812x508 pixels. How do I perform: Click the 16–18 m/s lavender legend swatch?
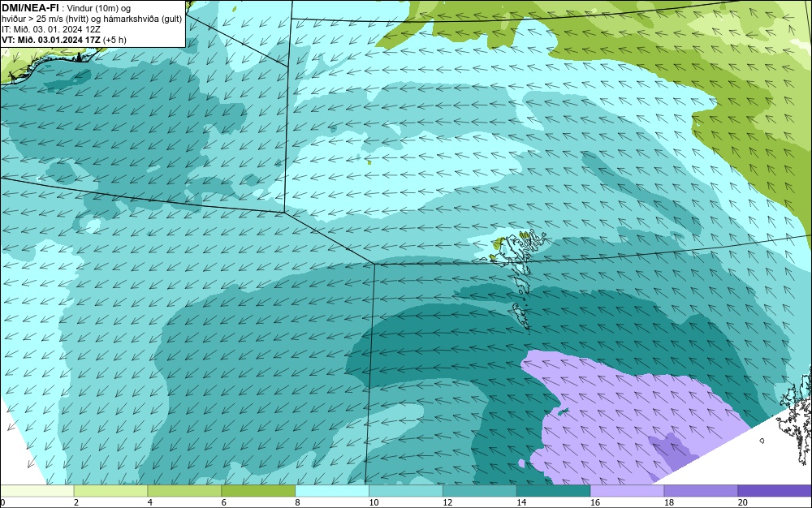627,491
